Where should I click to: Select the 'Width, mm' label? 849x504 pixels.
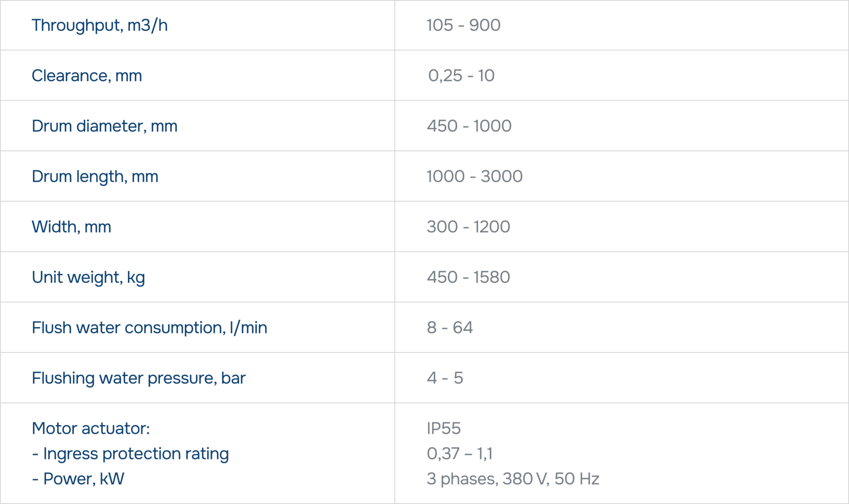coord(71,227)
